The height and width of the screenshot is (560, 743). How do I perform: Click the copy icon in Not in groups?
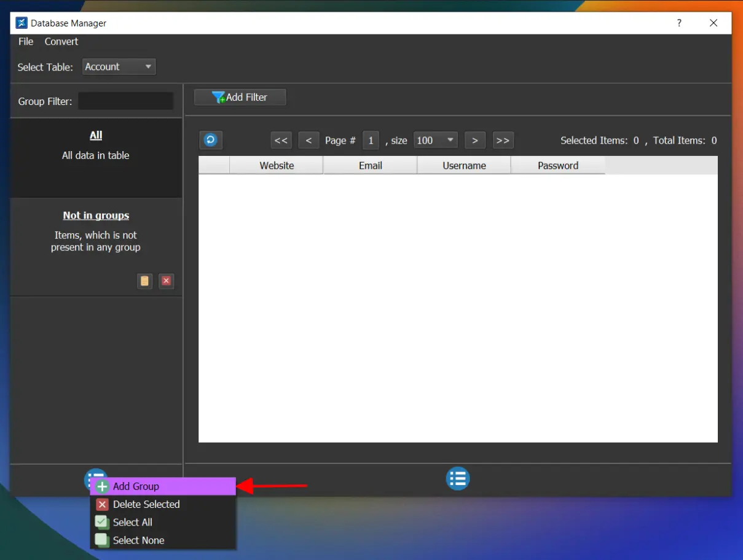point(144,281)
